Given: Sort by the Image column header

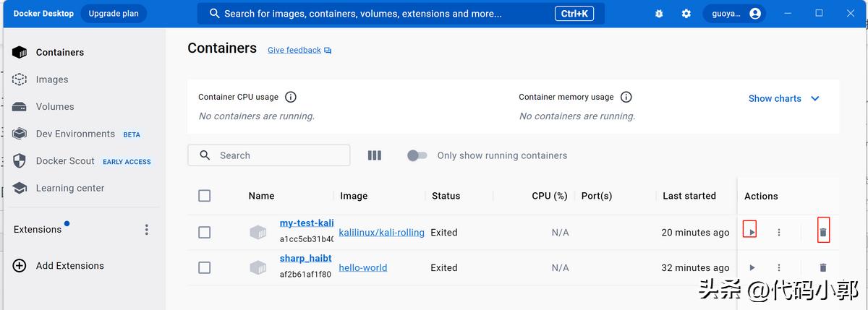Looking at the screenshot, I should [354, 196].
